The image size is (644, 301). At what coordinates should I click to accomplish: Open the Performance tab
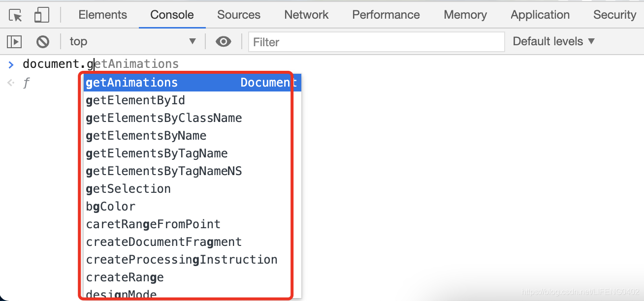tap(386, 15)
